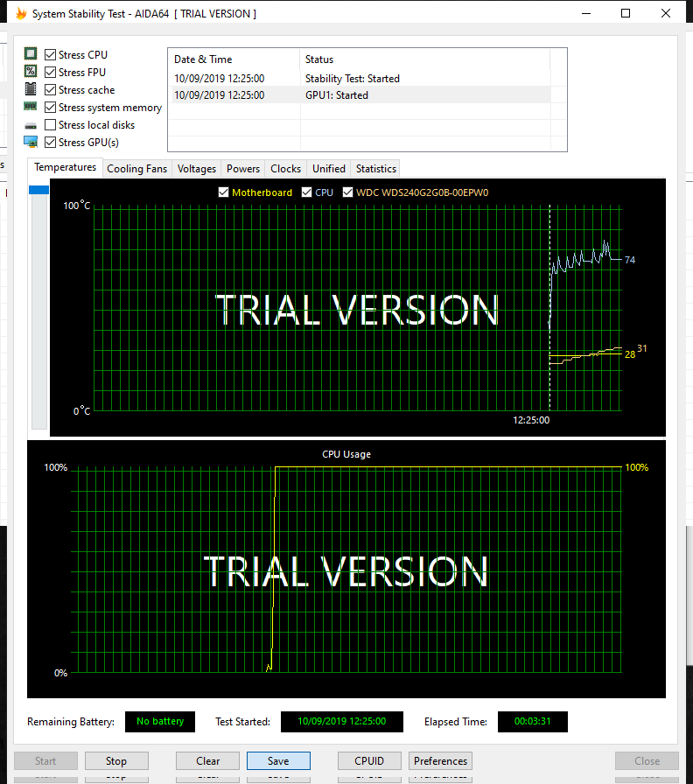The image size is (693, 784).
Task: Open the Preferences dialog
Action: pos(441,761)
